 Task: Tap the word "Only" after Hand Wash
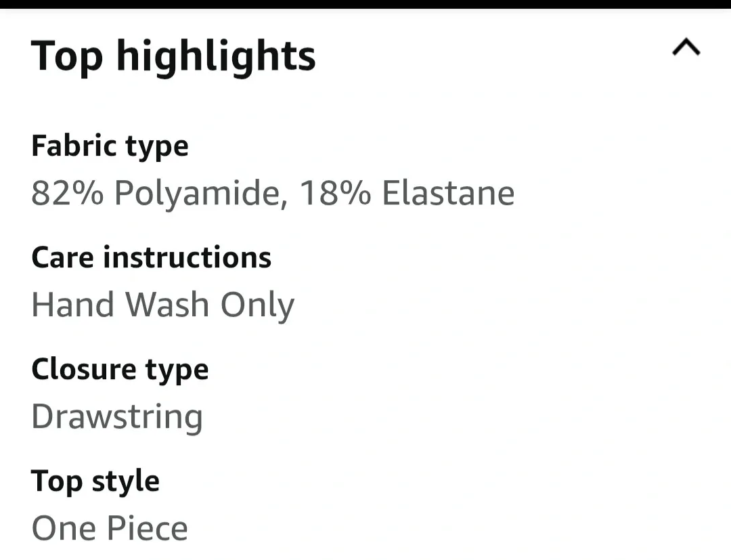pos(257,306)
